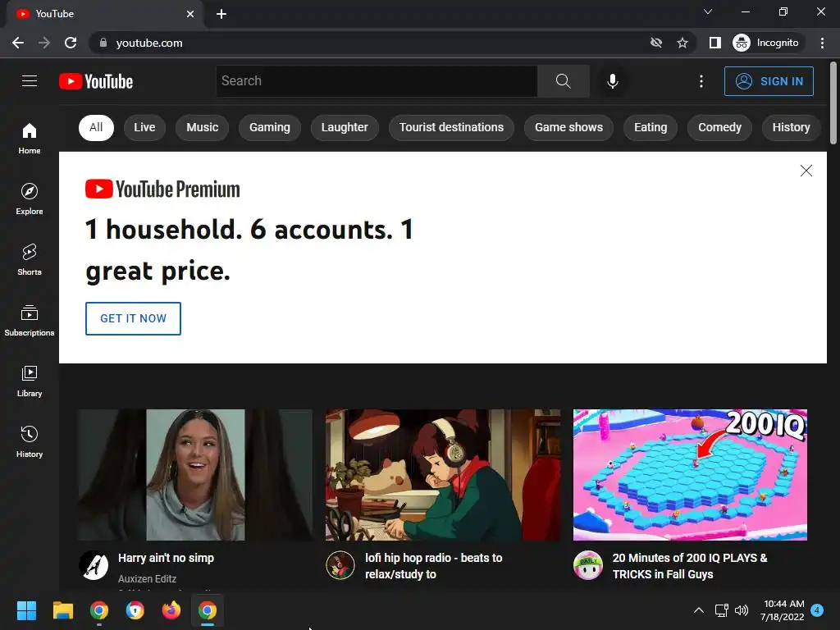Screen dimensions: 840x630
Task: Open a new browser tab
Action: [x=221, y=14]
